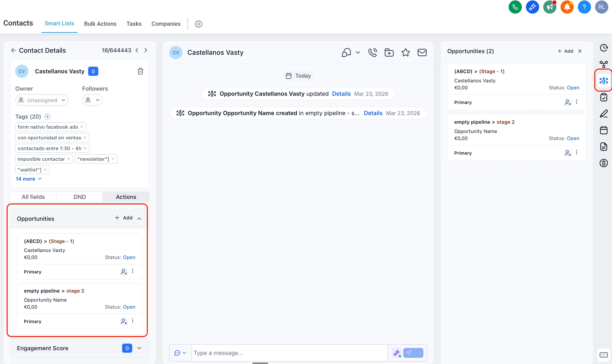
Task: Switch to the DND tab
Action: [x=79, y=196]
